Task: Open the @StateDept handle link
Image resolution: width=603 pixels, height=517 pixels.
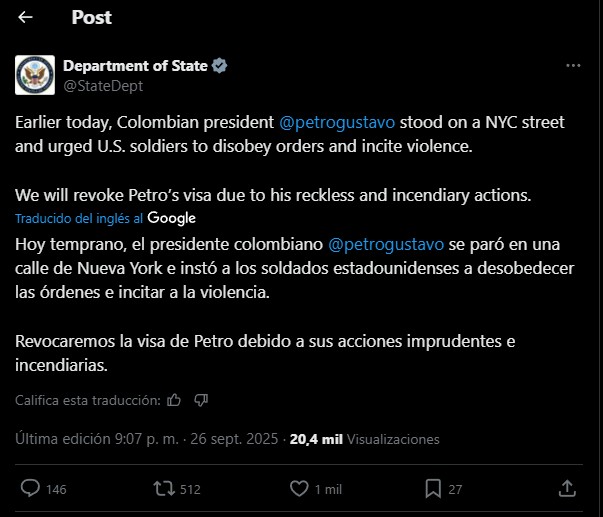Action: [x=103, y=86]
